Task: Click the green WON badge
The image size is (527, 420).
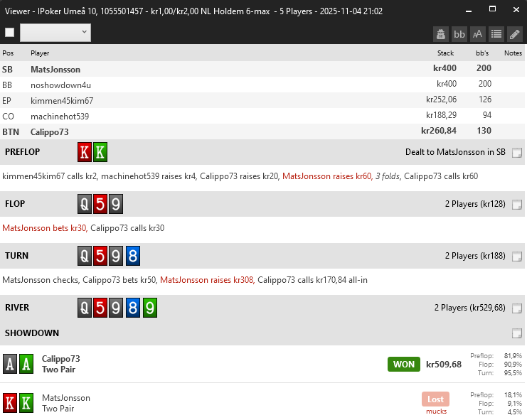Action: click(x=403, y=365)
